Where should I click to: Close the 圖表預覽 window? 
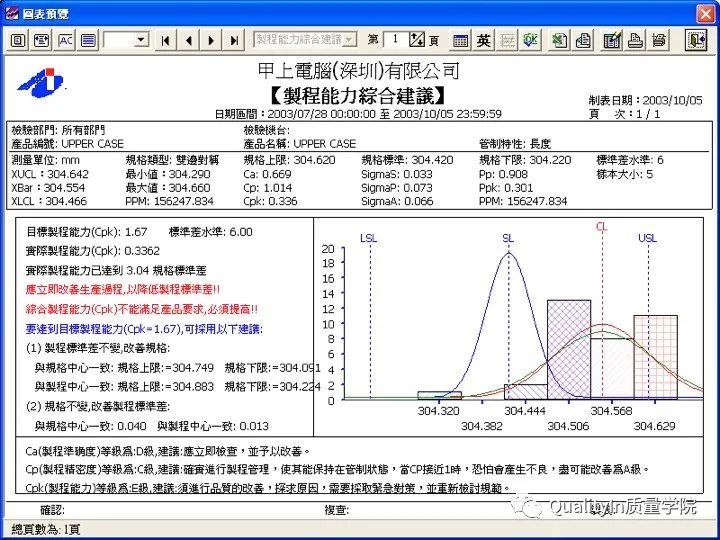point(705,13)
